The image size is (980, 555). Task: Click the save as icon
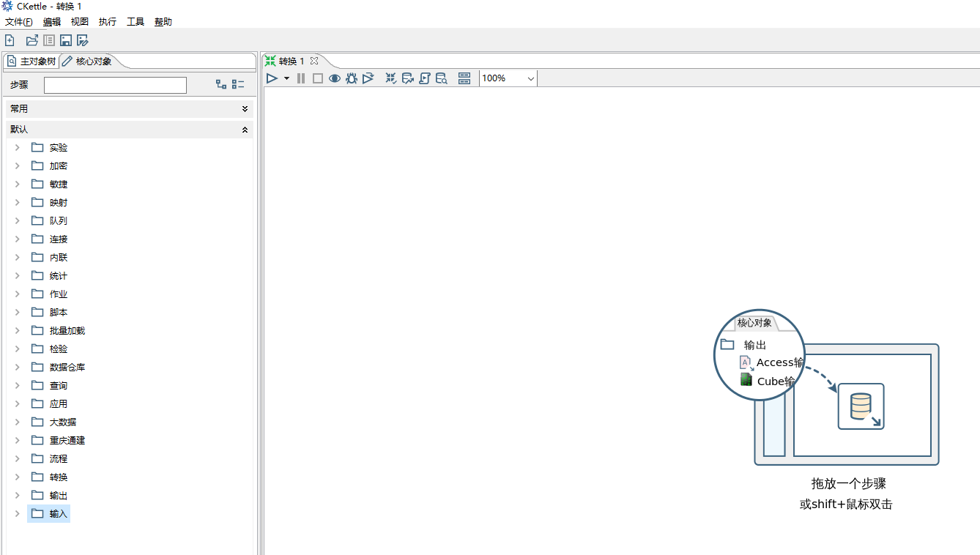point(83,40)
